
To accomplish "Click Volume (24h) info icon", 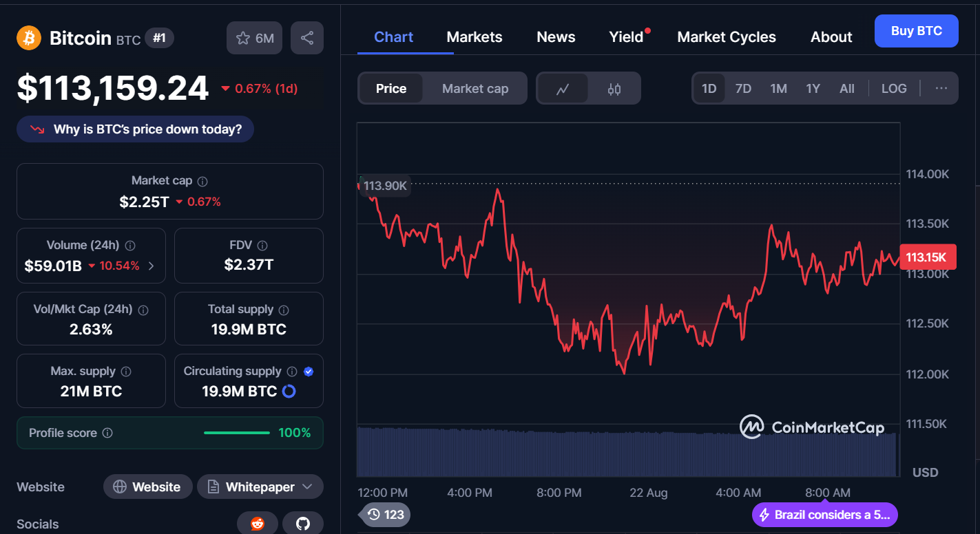I will (x=130, y=246).
